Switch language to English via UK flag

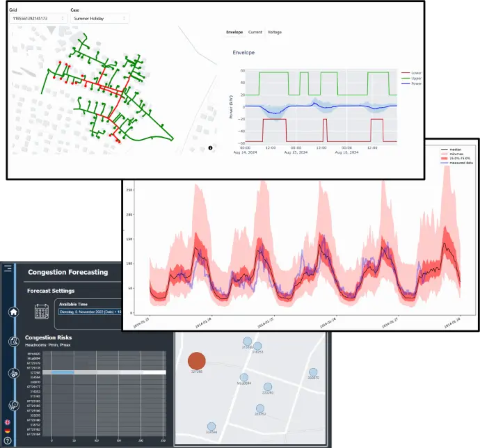coord(7,422)
